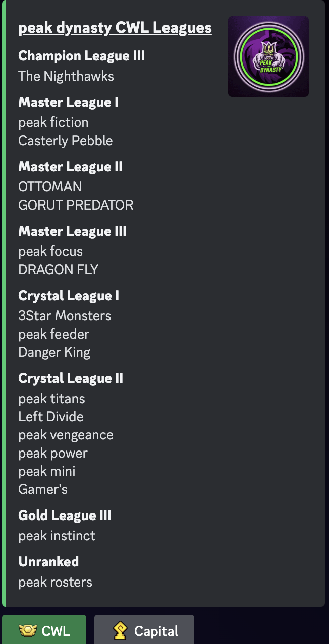Click the gold icon on Capital button
The image size is (329, 644).
click(120, 631)
